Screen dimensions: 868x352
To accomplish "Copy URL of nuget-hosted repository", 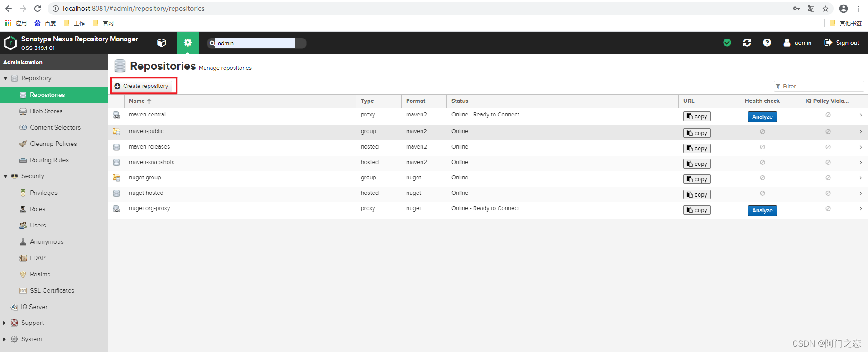I will click(x=697, y=195).
